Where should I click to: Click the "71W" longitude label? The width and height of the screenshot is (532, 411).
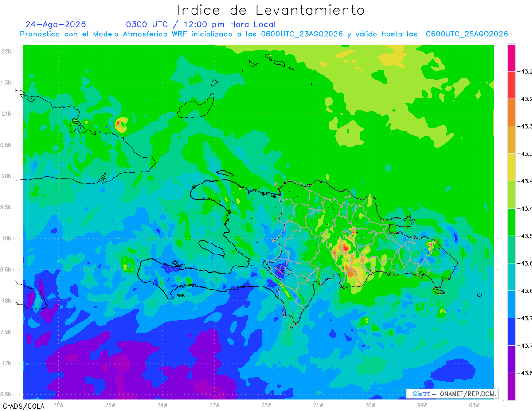tap(318, 405)
